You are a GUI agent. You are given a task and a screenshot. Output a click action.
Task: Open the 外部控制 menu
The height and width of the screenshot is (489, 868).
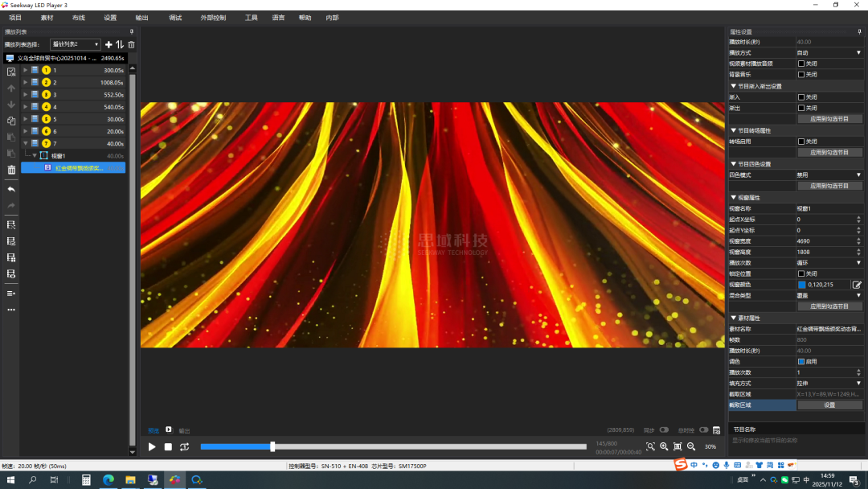click(213, 18)
